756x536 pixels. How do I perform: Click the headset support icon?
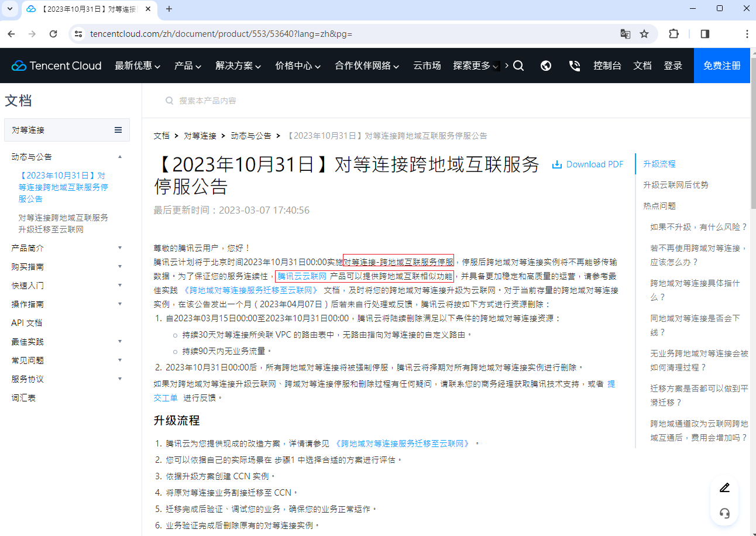click(724, 513)
